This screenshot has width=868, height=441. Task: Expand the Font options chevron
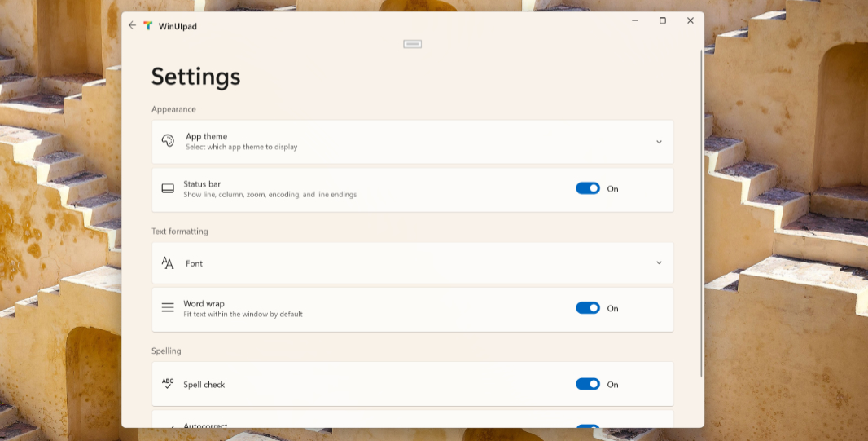pos(659,262)
